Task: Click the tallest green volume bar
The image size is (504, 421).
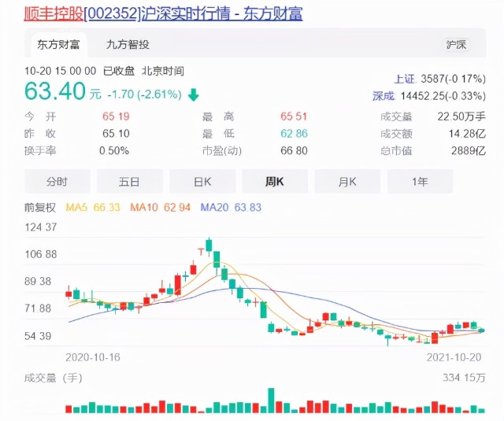Action: 271,401
